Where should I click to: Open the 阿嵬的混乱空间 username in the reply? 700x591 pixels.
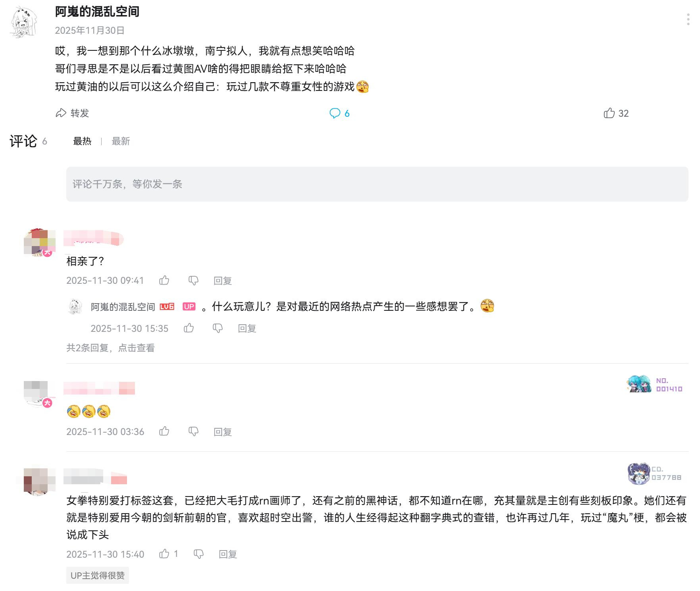pyautogui.click(x=123, y=307)
